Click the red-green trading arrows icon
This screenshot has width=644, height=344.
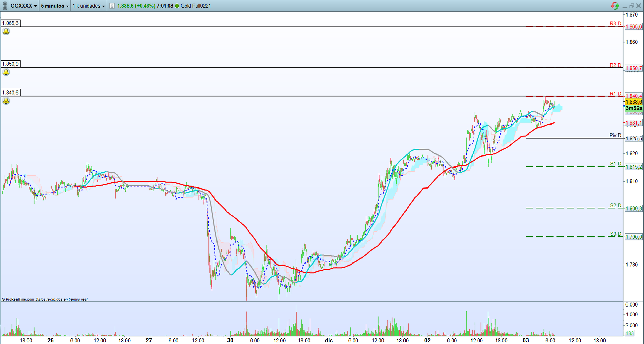(615, 6)
